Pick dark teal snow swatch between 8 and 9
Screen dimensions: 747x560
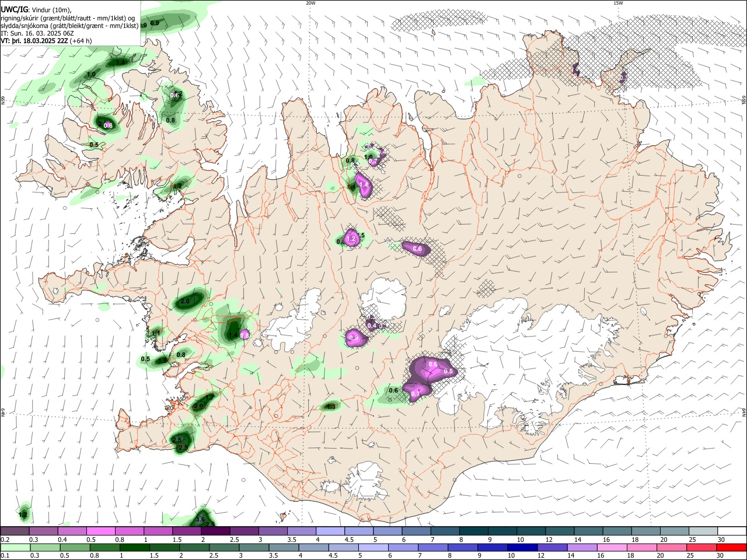tap(474, 531)
